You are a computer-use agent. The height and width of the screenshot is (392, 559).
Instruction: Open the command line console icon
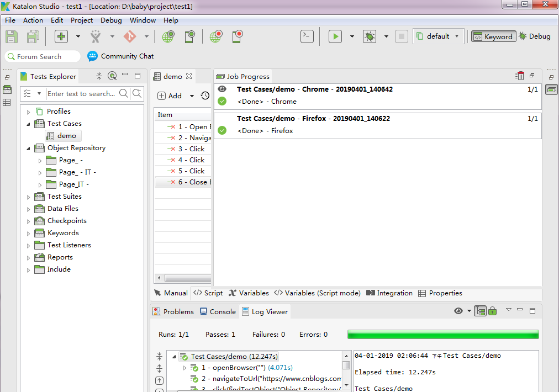[307, 36]
